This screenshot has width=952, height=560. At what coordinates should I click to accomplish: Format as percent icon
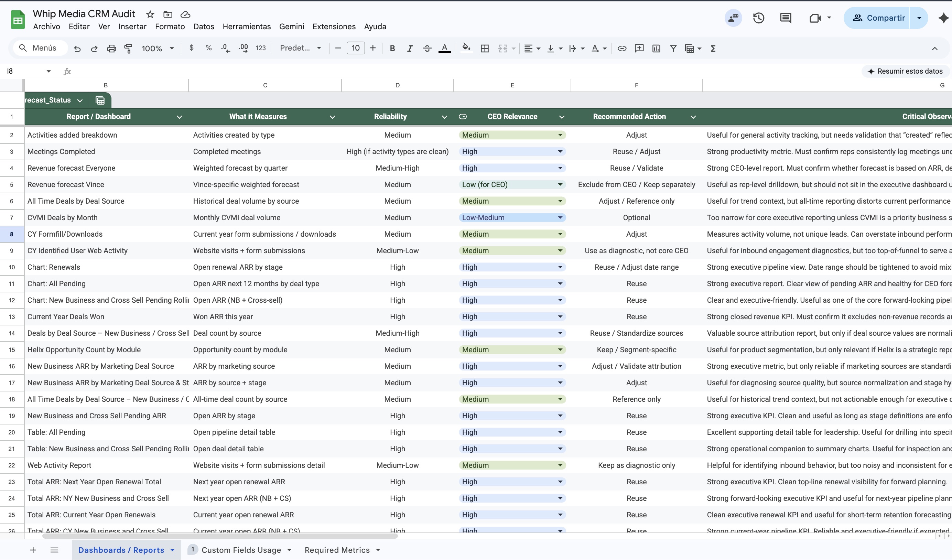pyautogui.click(x=208, y=48)
